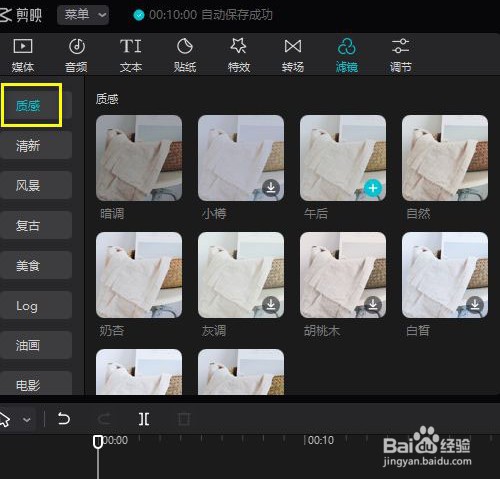Open the 媒体 media tab
This screenshot has width=500, height=479.
coord(23,55)
